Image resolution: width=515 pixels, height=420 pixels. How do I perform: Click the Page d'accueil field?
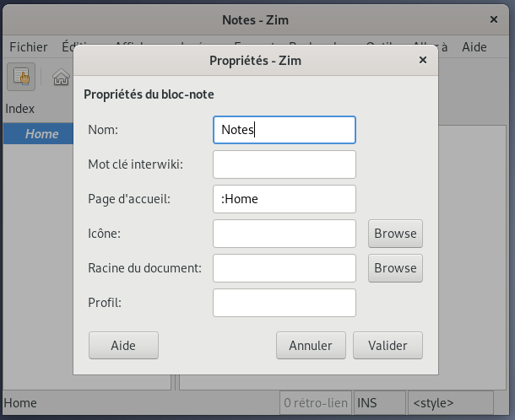click(x=285, y=199)
